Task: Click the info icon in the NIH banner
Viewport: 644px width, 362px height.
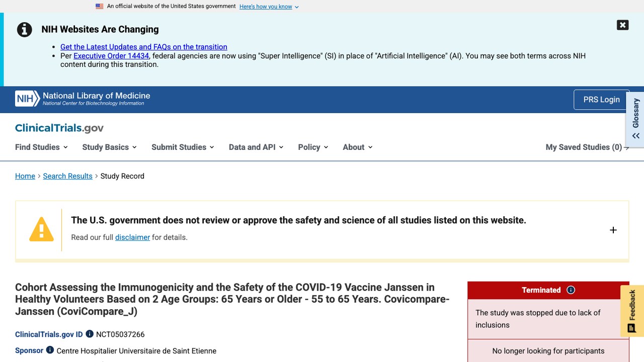Action: point(24,30)
